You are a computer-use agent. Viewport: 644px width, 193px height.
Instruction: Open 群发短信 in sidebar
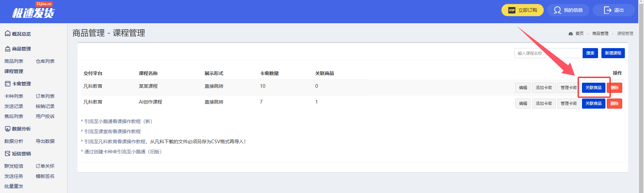[14, 166]
